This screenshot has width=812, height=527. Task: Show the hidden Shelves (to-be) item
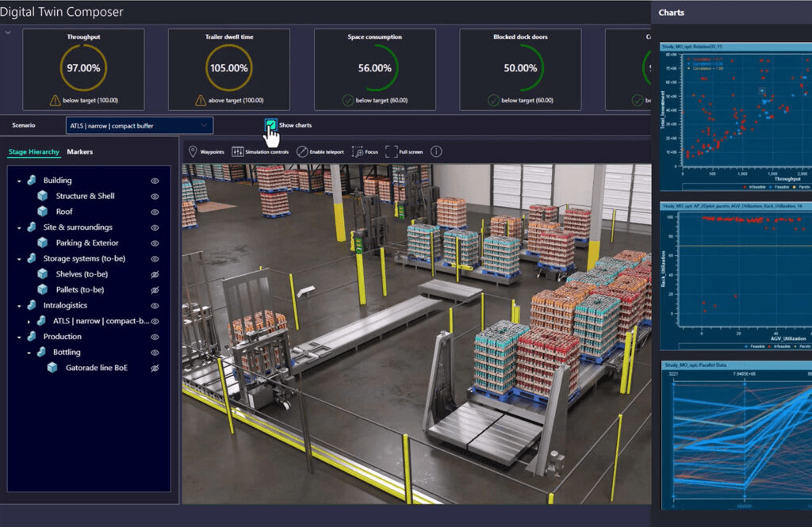tap(155, 274)
